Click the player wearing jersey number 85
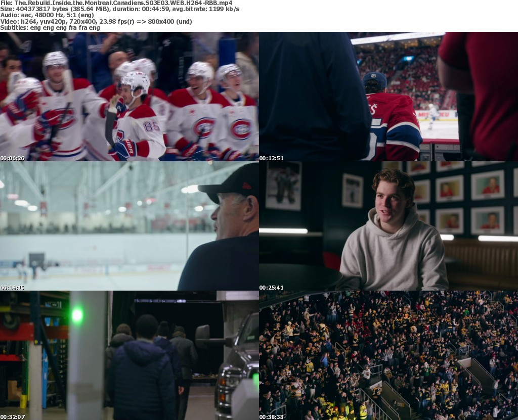This screenshot has height=420, width=518. pos(137,119)
